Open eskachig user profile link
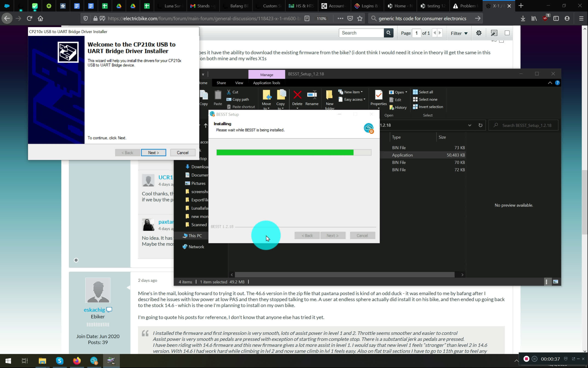This screenshot has height=368, width=588. (94, 310)
